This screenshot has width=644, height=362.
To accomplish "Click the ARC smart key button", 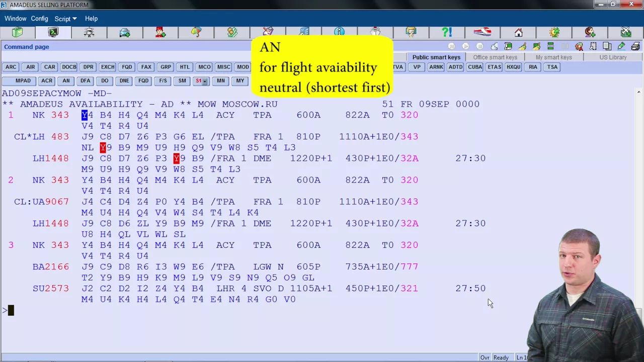I will tap(11, 67).
